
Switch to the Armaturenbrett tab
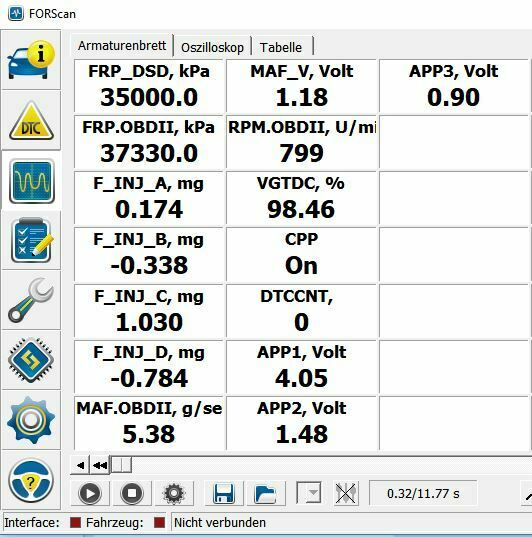pos(122,46)
